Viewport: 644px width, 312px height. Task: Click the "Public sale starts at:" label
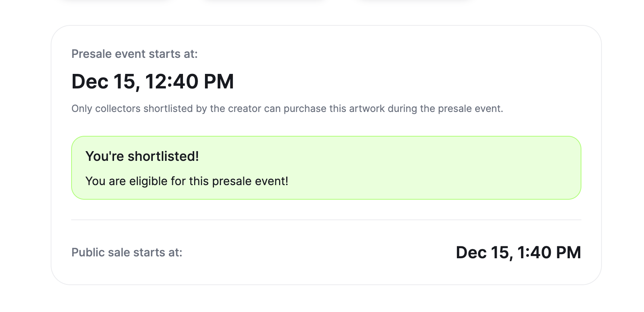click(x=127, y=253)
